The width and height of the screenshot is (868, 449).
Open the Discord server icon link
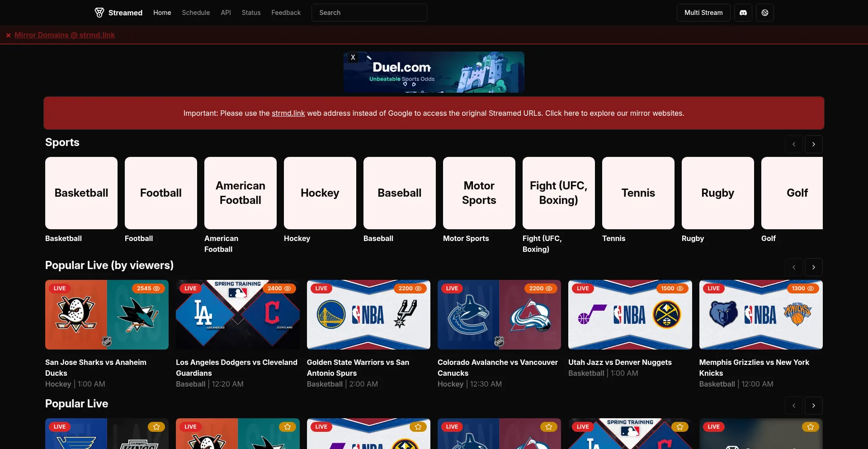[x=743, y=13]
